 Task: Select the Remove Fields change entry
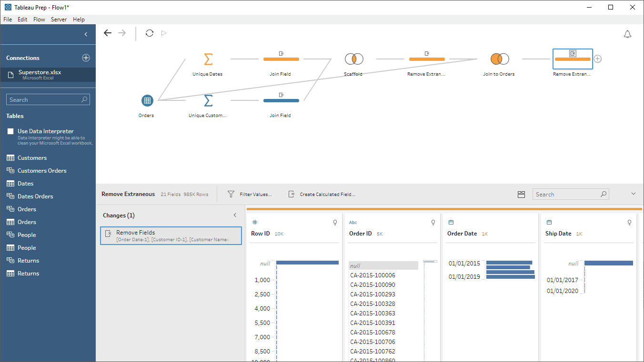point(171,235)
